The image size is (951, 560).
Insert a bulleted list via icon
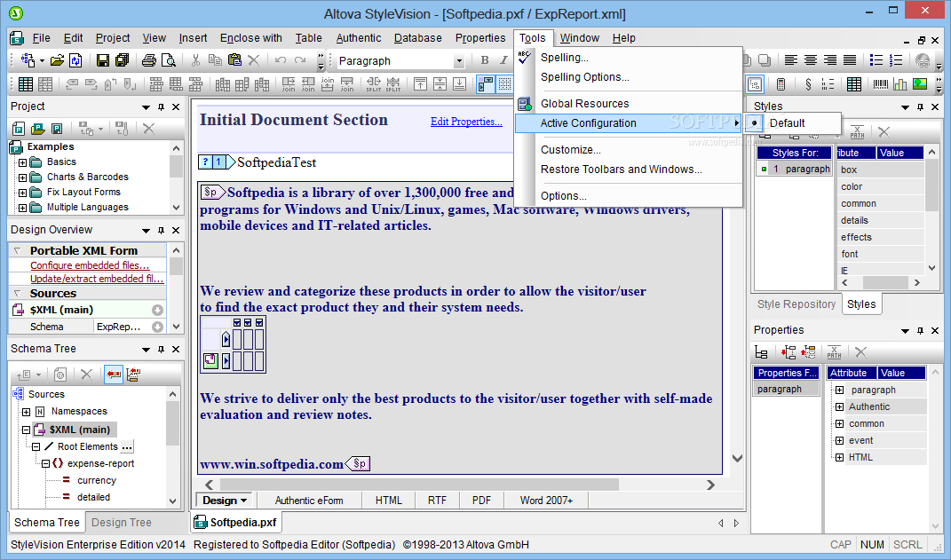tap(876, 60)
